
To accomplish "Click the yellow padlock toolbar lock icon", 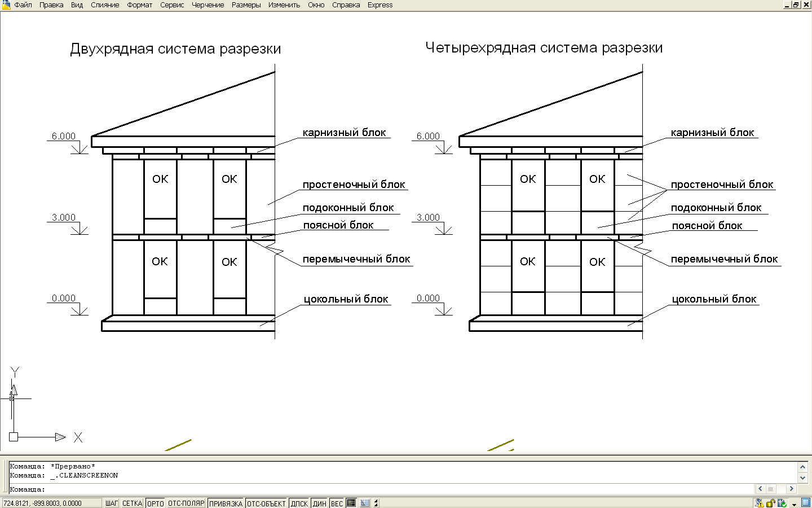I will tap(770, 503).
